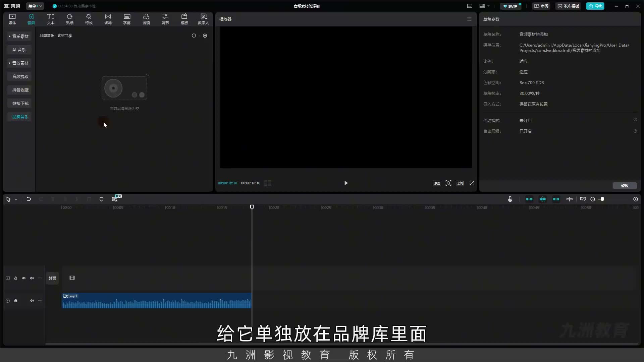Image resolution: width=644 pixels, height=362 pixels.
Task: Lock the main video track
Action: point(16,278)
